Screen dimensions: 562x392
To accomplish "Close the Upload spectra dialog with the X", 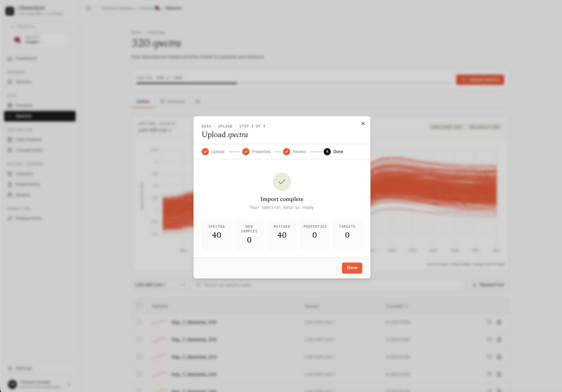I will [x=363, y=124].
